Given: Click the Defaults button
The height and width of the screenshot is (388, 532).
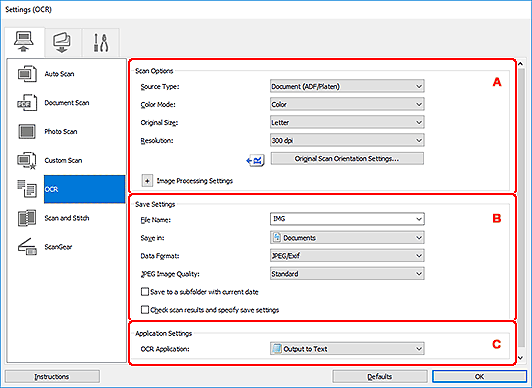Looking at the screenshot, I should click(380, 377).
